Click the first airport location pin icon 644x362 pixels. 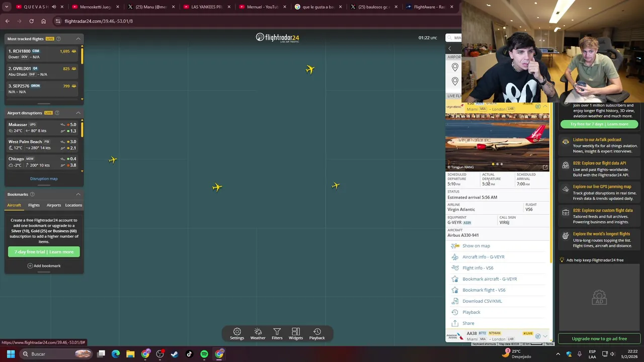tap(455, 67)
